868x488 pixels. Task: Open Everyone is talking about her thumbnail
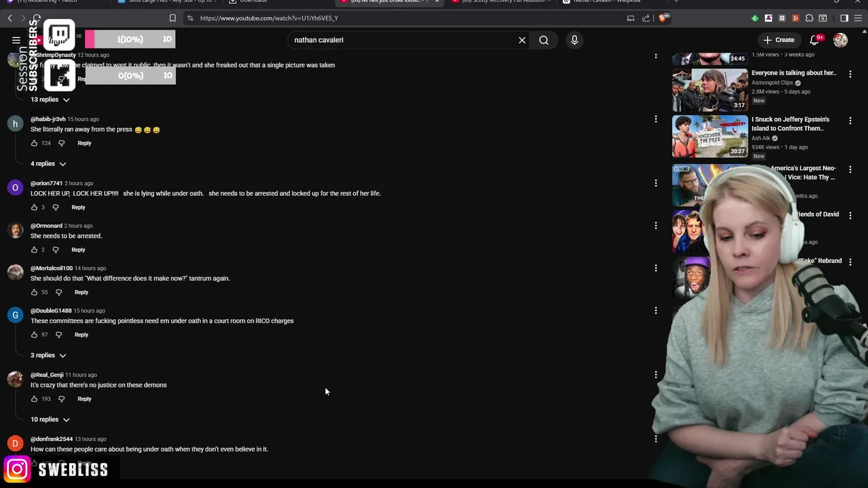[x=710, y=90]
